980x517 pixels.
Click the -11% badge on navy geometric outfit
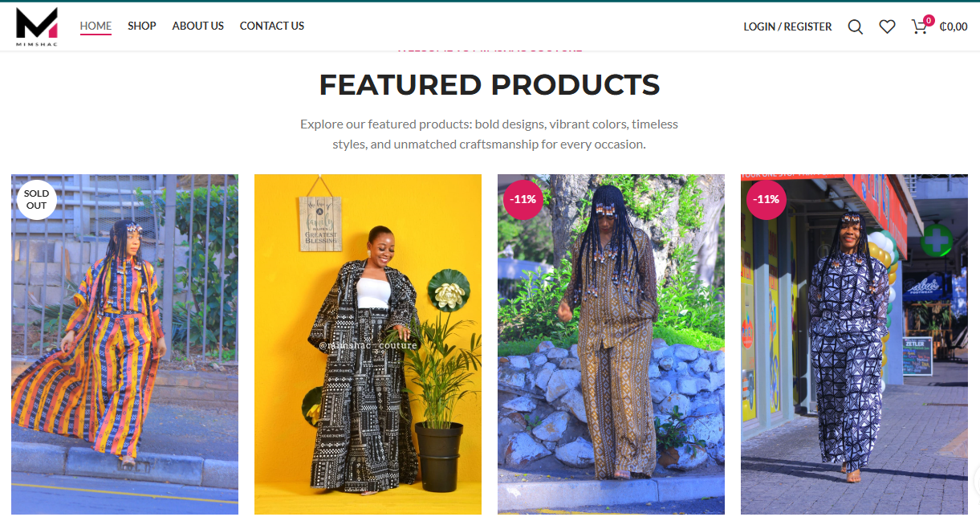(x=767, y=199)
